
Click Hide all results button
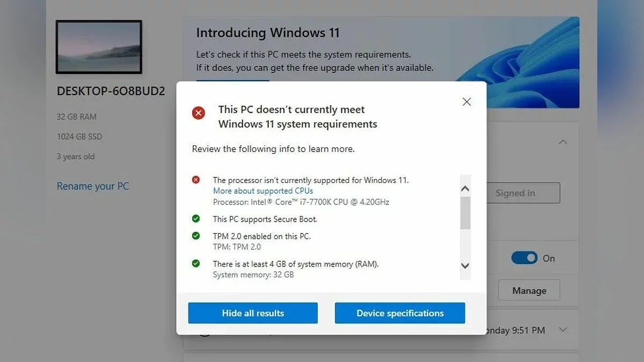[253, 313]
